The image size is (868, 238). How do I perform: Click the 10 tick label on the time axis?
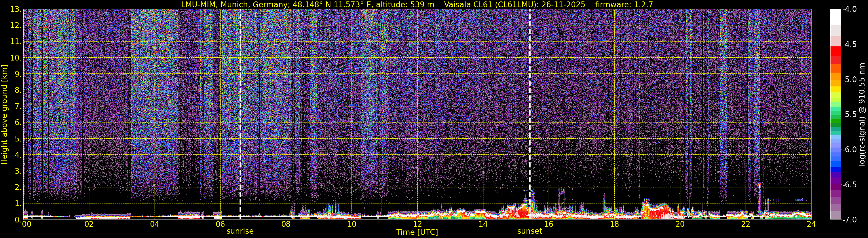352,224
